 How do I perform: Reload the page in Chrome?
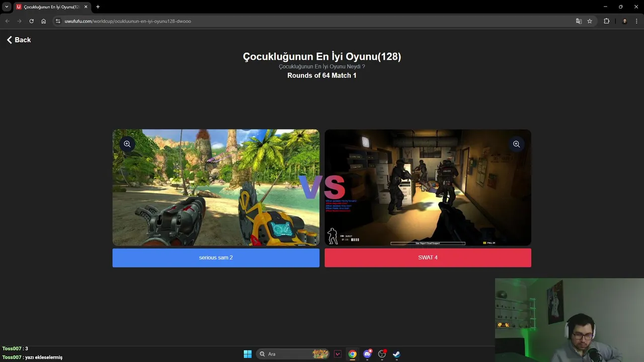31,21
